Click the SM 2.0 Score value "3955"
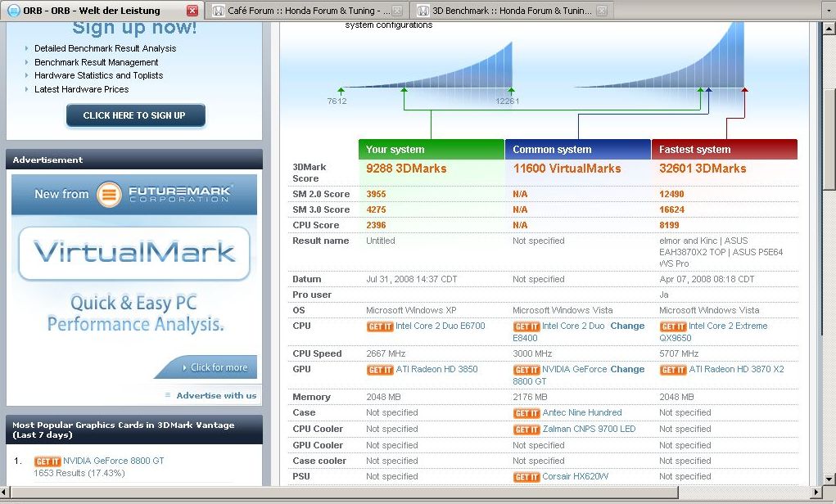Screen dimensions: 836x504 click(376, 195)
